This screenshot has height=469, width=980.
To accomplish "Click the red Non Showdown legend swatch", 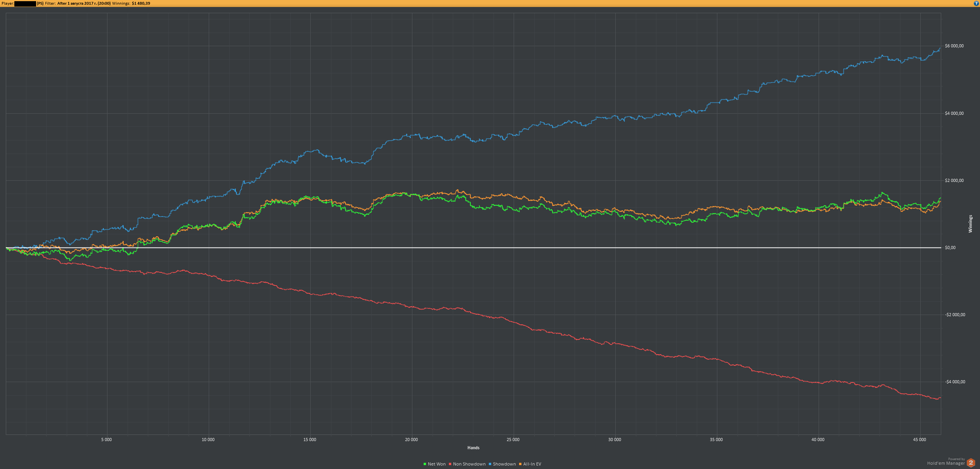I will click(450, 464).
